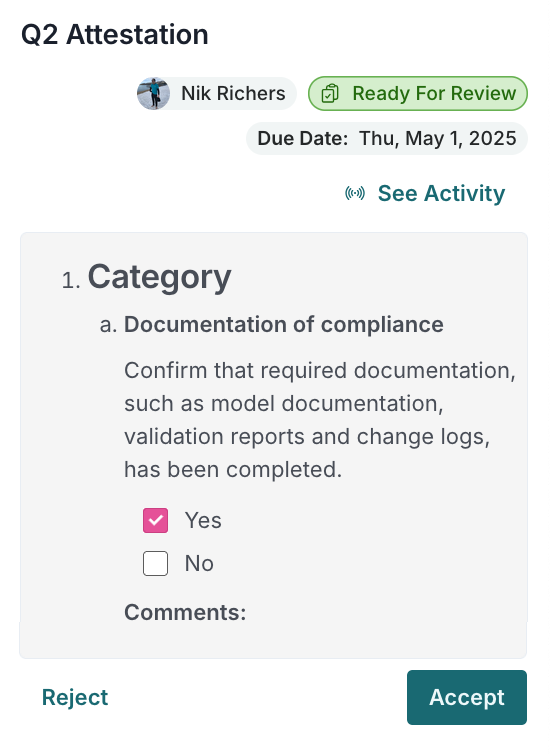Tick the No checkbox
This screenshot has height=755, width=550.
(156, 563)
